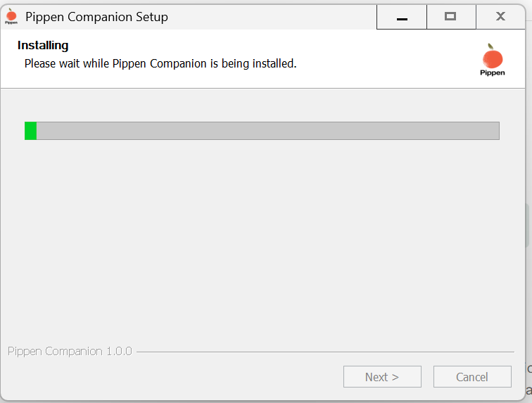This screenshot has height=403, width=532.
Task: Click empty title bar space before minimize button
Action: point(281,16)
